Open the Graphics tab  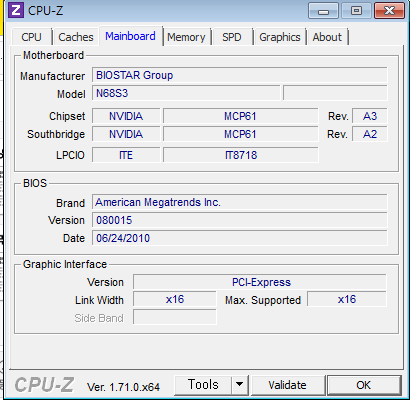tap(280, 37)
